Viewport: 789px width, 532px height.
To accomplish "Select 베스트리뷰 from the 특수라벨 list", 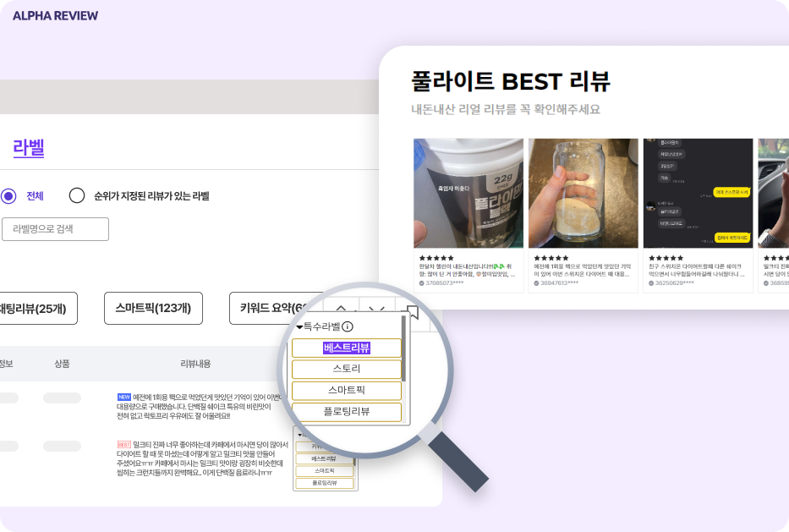I will [348, 348].
